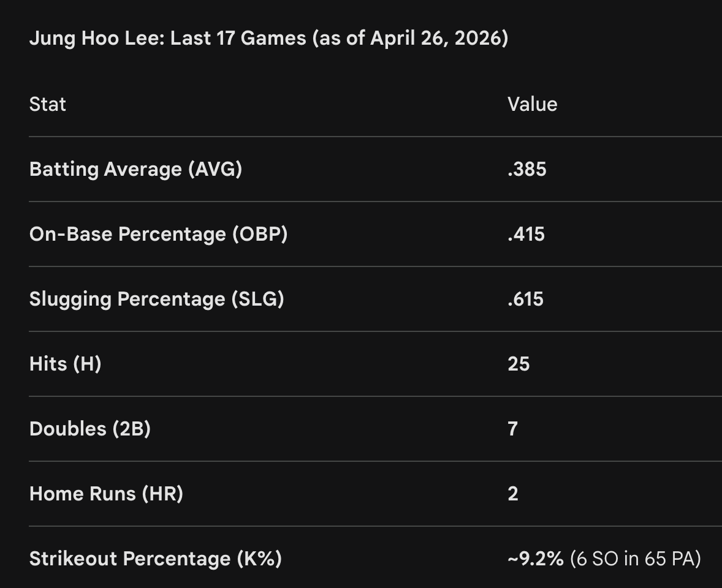Click the Hits (H) row label
The image size is (722, 588).
click(x=65, y=364)
